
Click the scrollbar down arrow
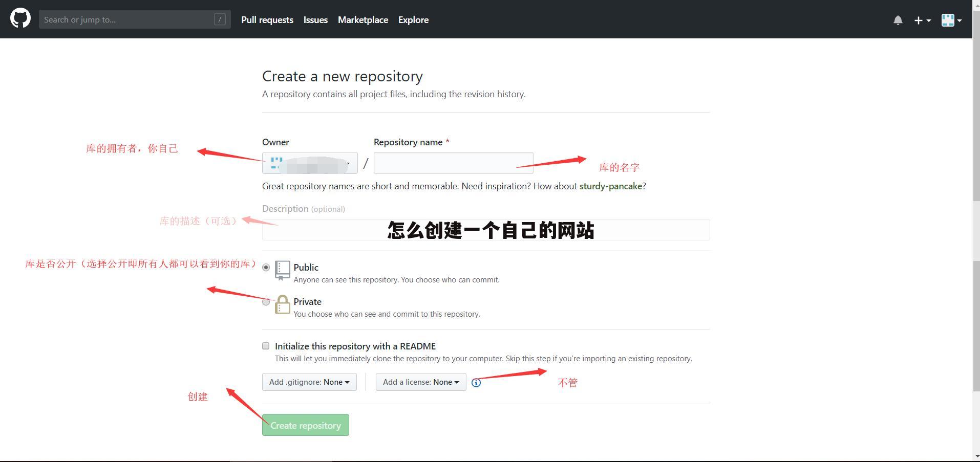tap(976, 456)
